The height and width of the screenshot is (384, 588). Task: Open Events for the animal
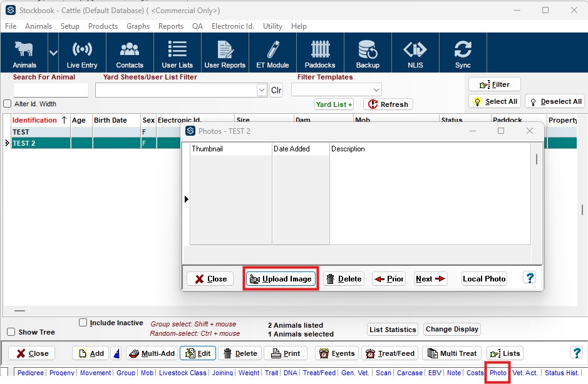337,353
